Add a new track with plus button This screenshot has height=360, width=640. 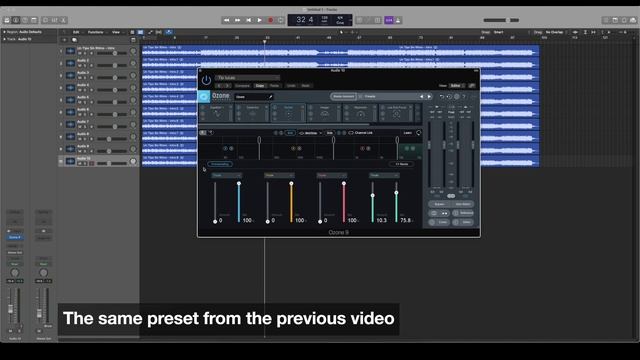(x=64, y=40)
